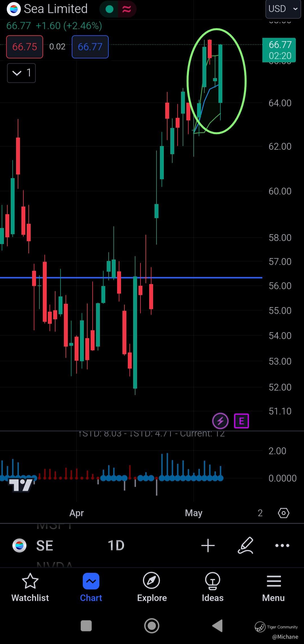Tap Android home circle button
This screenshot has width=304, height=644.
click(152, 626)
